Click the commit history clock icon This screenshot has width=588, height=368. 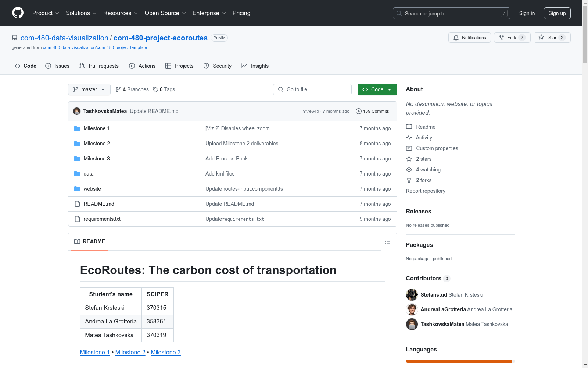coord(359,111)
